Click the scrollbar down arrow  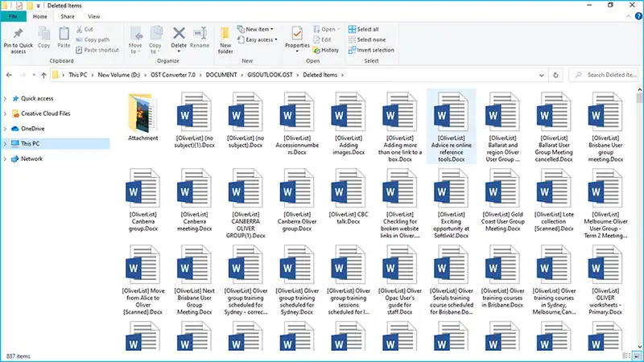(x=639, y=347)
